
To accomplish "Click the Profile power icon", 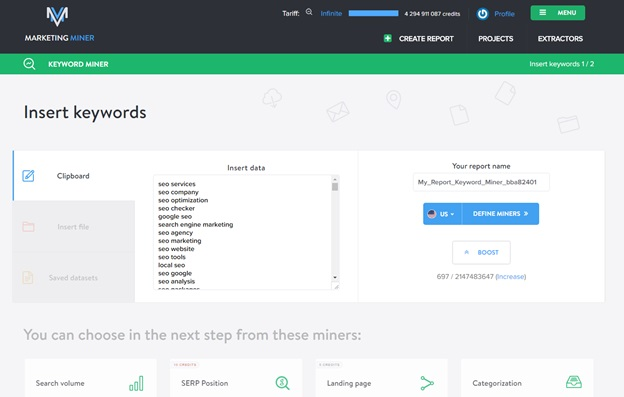I will (482, 14).
